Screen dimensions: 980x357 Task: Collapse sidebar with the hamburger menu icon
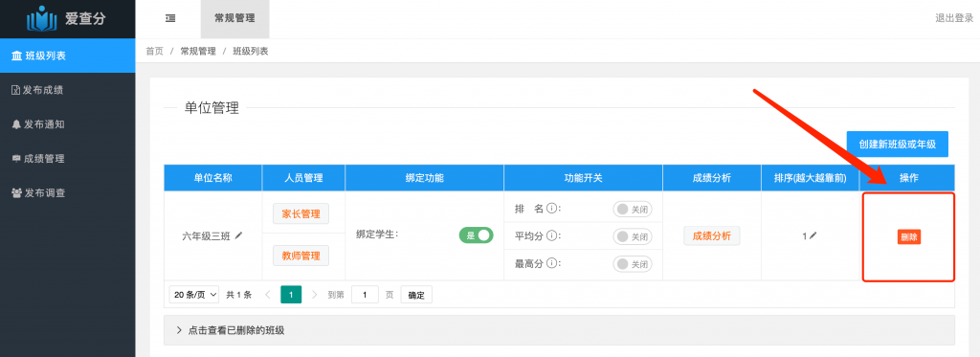point(170,19)
